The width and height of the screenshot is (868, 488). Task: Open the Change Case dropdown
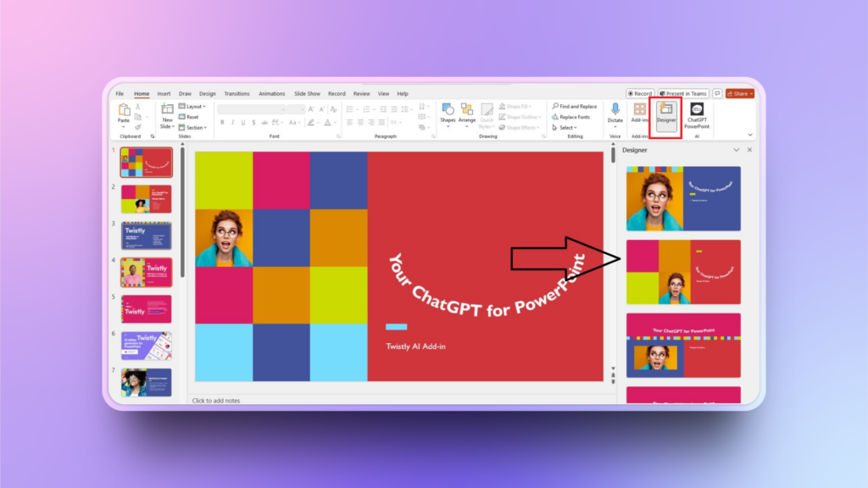[294, 122]
